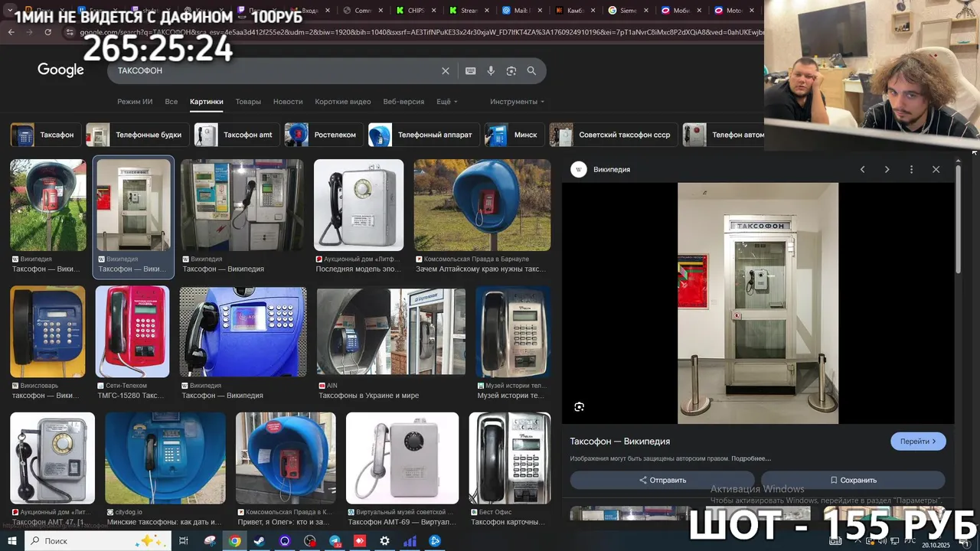Open Steam from the taskbar
Image resolution: width=980 pixels, height=551 pixels.
pos(260,540)
